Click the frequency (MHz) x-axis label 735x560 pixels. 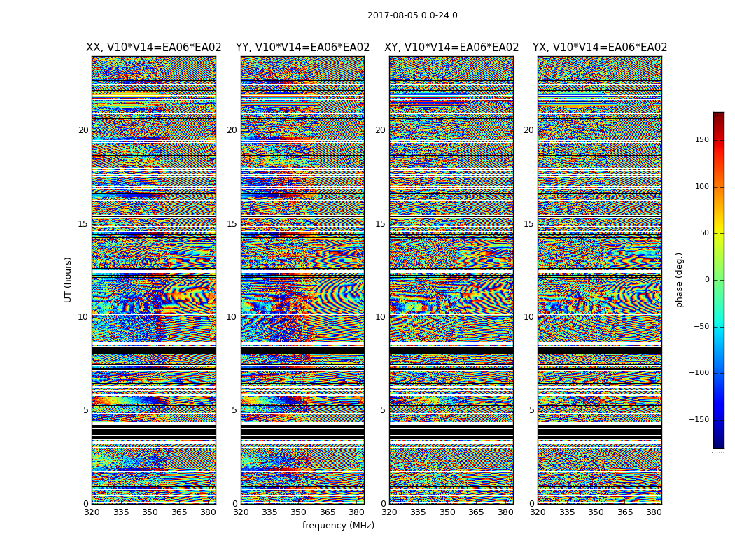click(x=338, y=526)
